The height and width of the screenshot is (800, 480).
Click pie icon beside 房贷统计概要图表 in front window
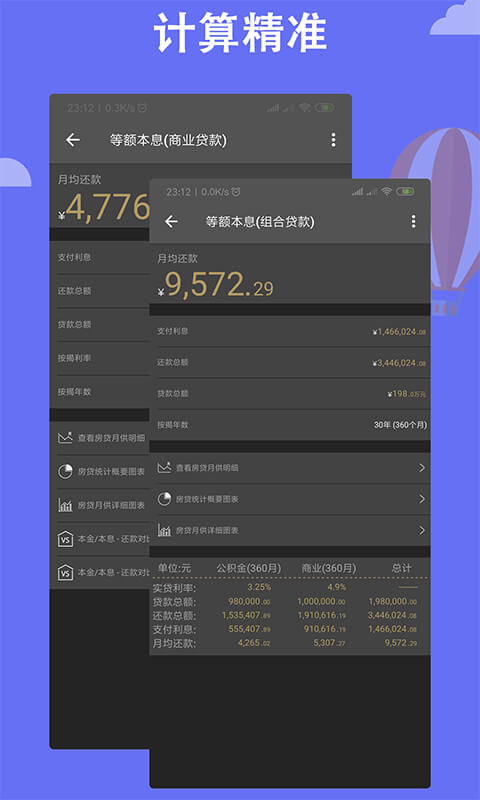pyautogui.click(x=164, y=499)
